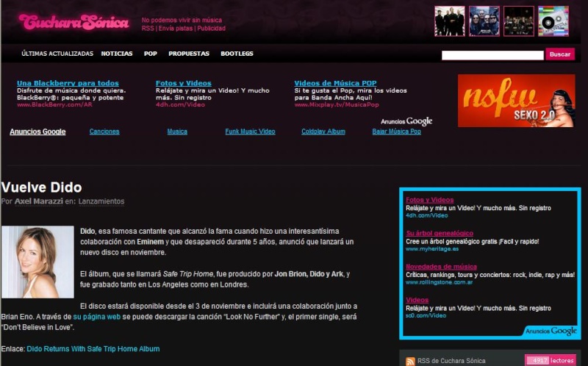The width and height of the screenshot is (588, 366).
Task: Click Anuncios Google label in sidebar box
Action: pos(551,331)
